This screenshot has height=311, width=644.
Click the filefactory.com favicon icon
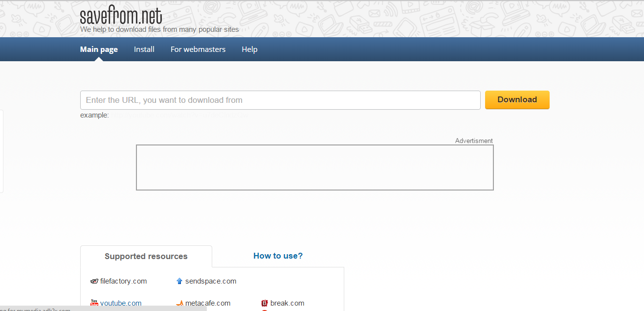94,281
